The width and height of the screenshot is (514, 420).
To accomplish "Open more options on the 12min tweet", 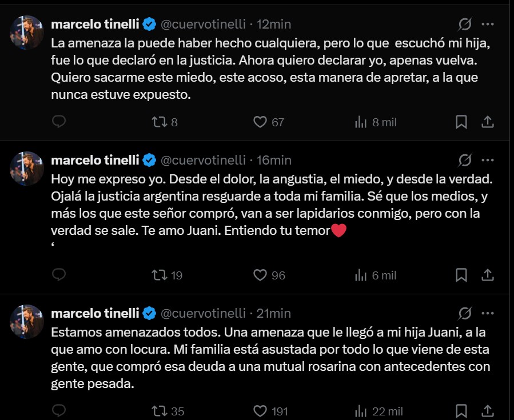I will pos(488,25).
